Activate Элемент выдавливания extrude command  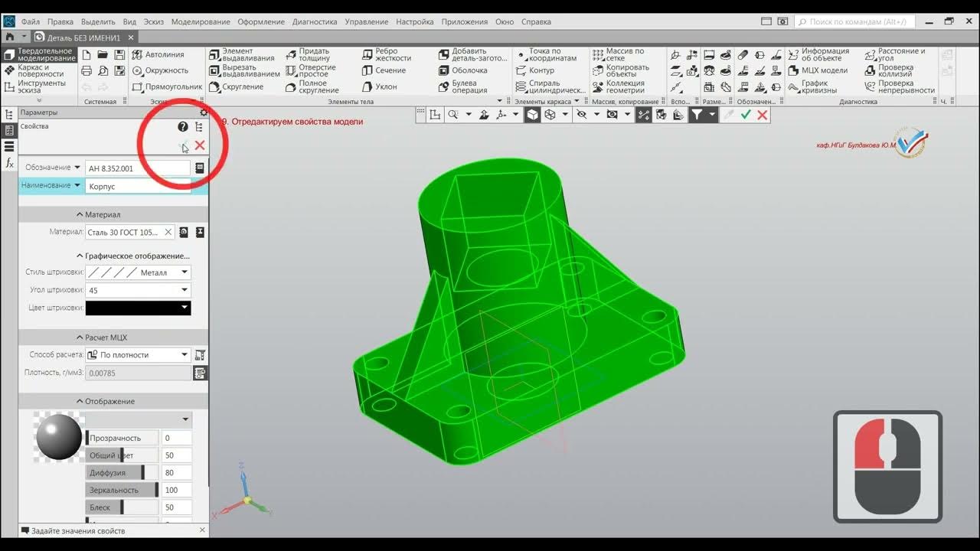coord(242,54)
